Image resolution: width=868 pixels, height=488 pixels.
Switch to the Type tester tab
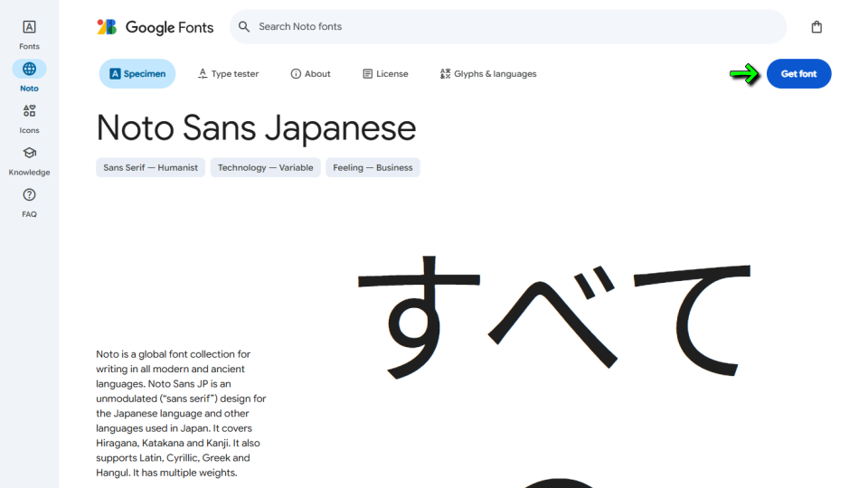pos(228,73)
